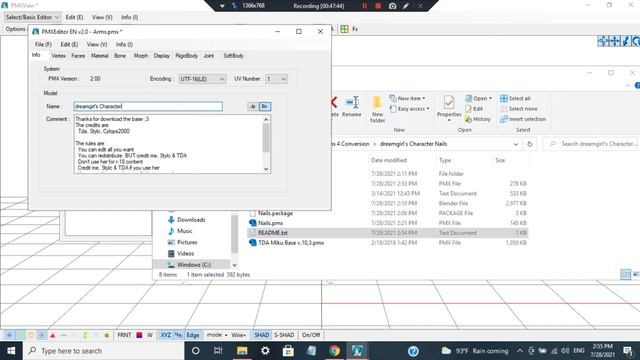
Task: Click Select all in Explorer ribbon
Action: click(x=516, y=98)
